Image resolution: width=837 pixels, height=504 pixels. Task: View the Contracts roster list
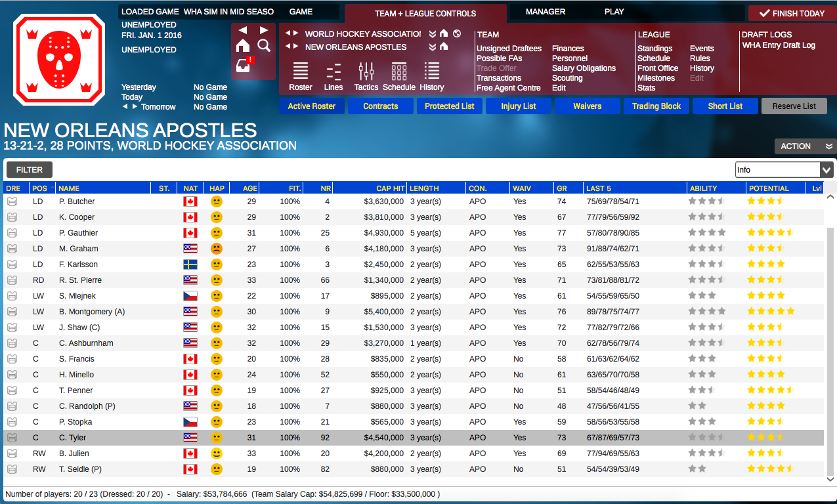coord(380,106)
